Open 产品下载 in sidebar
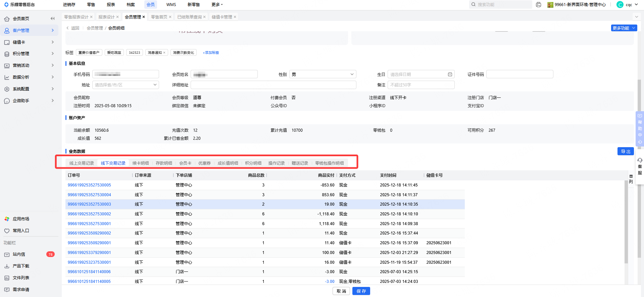The height and width of the screenshot is (297, 644). 21,266
